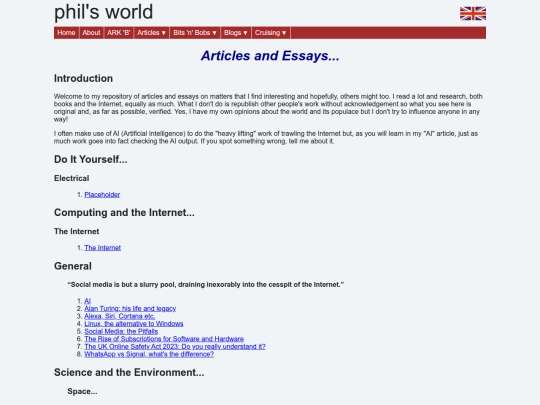The image size is (540, 405).
Task: Click the Introduction heading
Action: coord(83,78)
